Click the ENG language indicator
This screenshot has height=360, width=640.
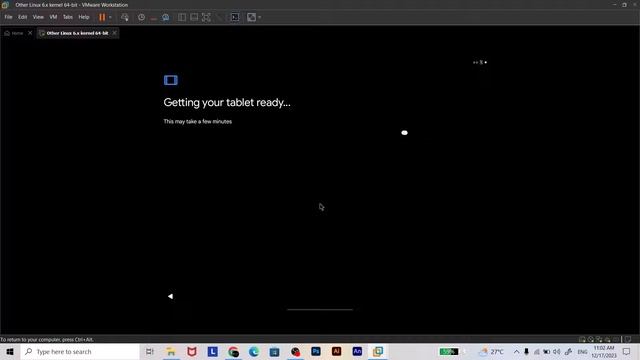(x=582, y=351)
